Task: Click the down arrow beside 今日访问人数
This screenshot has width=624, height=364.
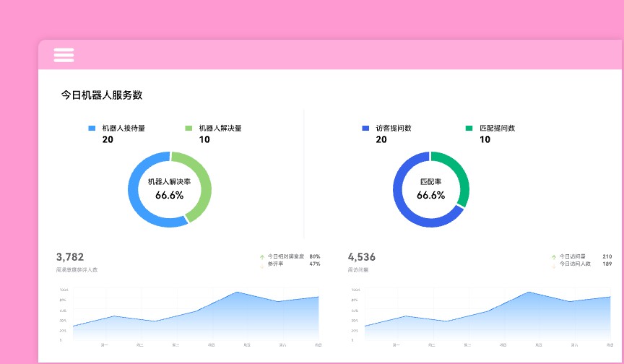Action: pos(553,266)
